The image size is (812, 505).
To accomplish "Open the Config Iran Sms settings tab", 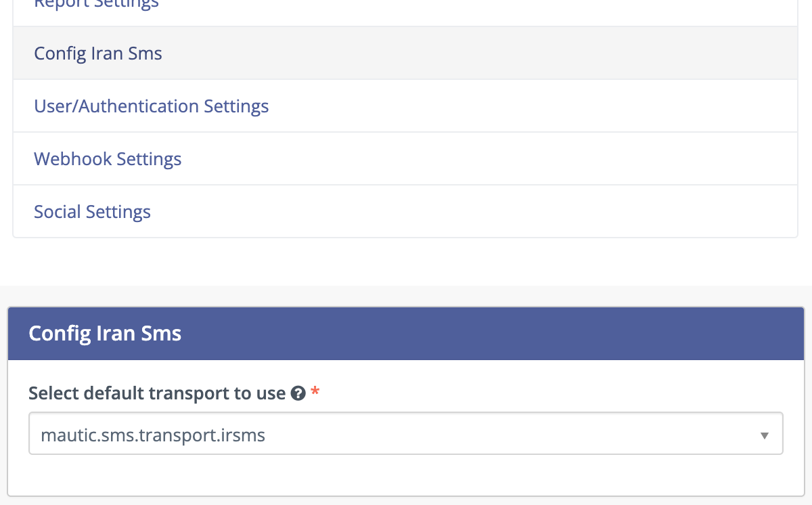I will [98, 53].
